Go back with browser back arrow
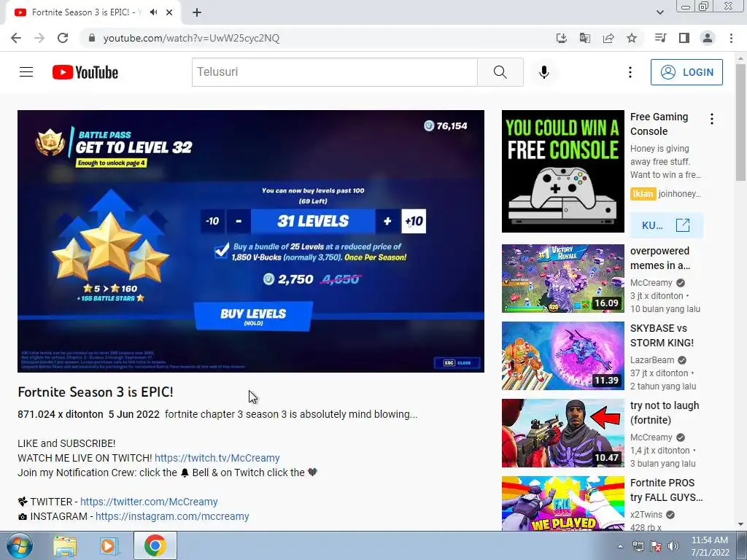Screen dimensions: 747x560 pyautogui.click(x=16, y=38)
